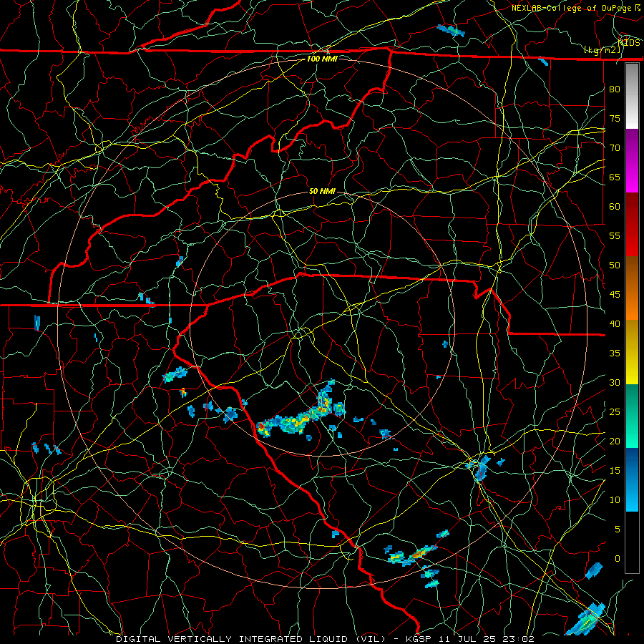The image size is (644, 644).
Task: Click the [kg/m2] units label
Action: coord(602,50)
